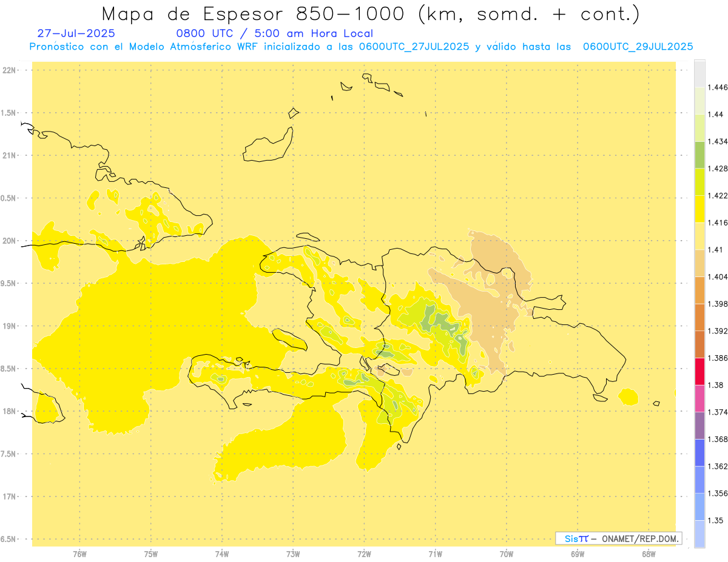Click the '1.5N' latitude label

9,113
